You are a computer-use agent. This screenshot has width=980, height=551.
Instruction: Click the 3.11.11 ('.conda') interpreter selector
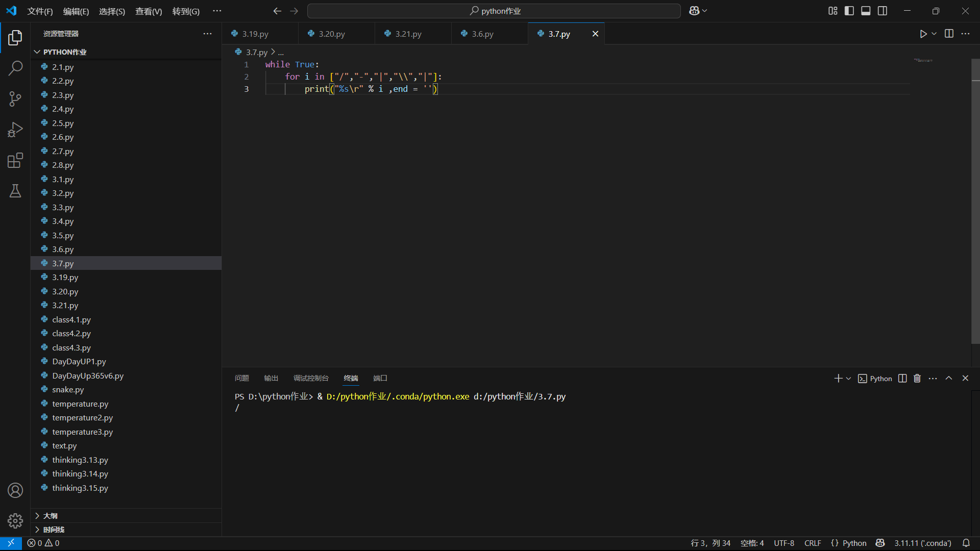coord(922,543)
